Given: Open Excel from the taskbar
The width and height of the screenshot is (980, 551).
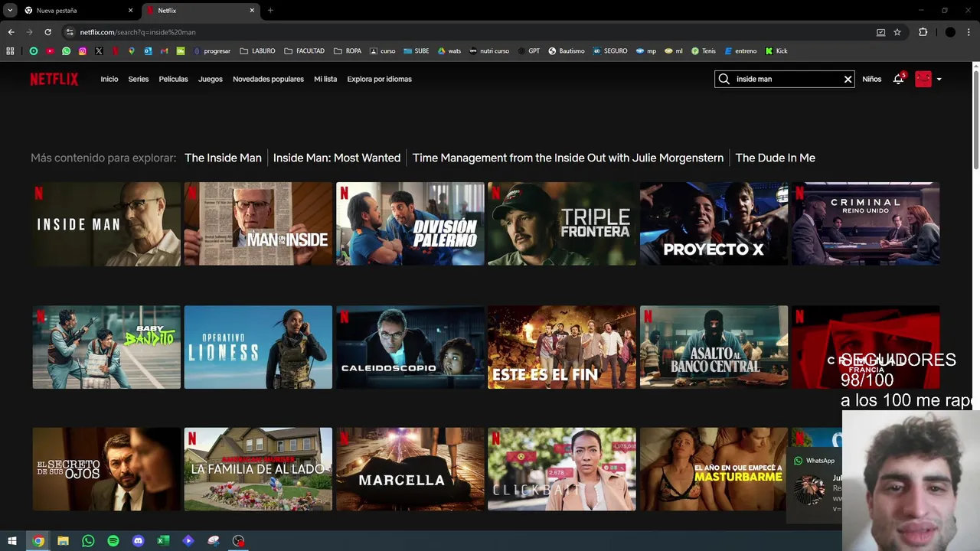Looking at the screenshot, I should pyautogui.click(x=163, y=541).
